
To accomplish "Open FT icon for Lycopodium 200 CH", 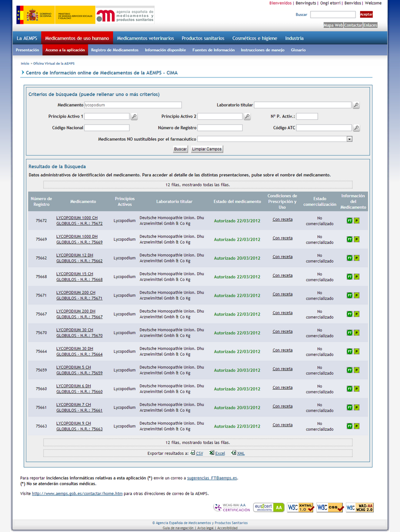I will coord(349,295).
